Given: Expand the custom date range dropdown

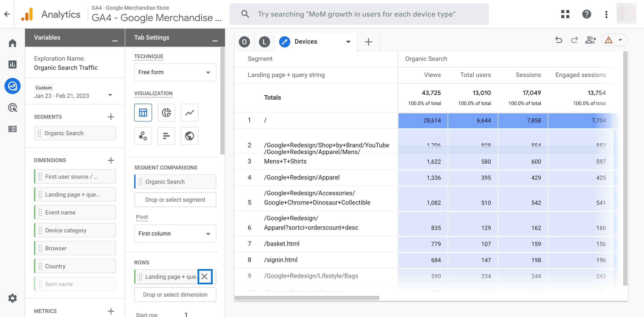Looking at the screenshot, I should (110, 95).
